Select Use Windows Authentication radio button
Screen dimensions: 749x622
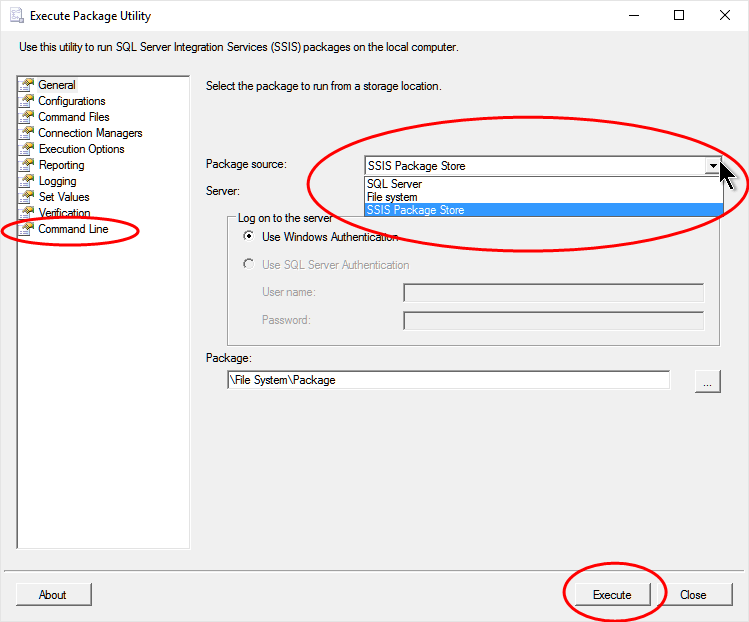tap(248, 236)
